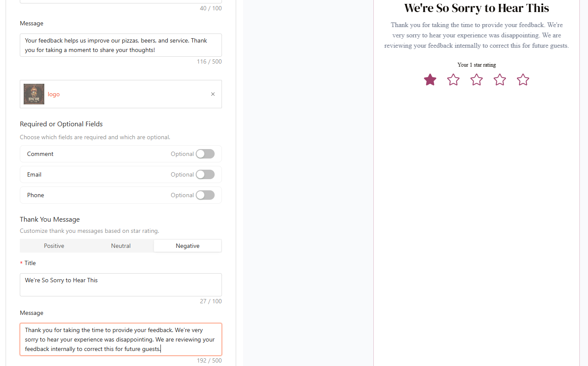
Task: Click the fifth star in preview
Action: (523, 80)
